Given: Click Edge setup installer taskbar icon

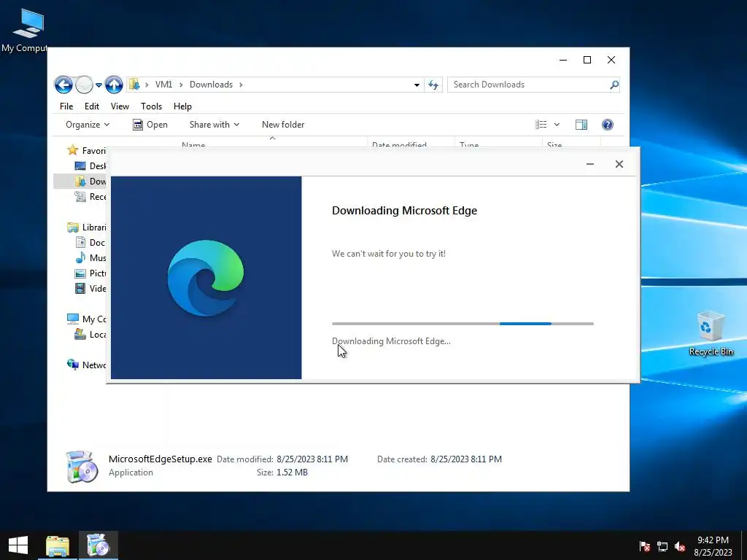Looking at the screenshot, I should 98,545.
